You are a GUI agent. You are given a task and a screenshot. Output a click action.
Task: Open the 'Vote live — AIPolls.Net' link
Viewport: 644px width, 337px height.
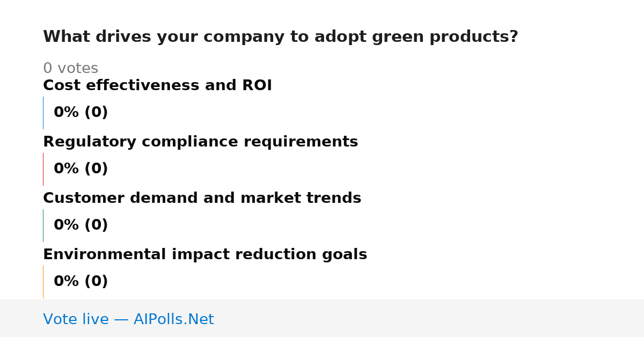point(128,319)
